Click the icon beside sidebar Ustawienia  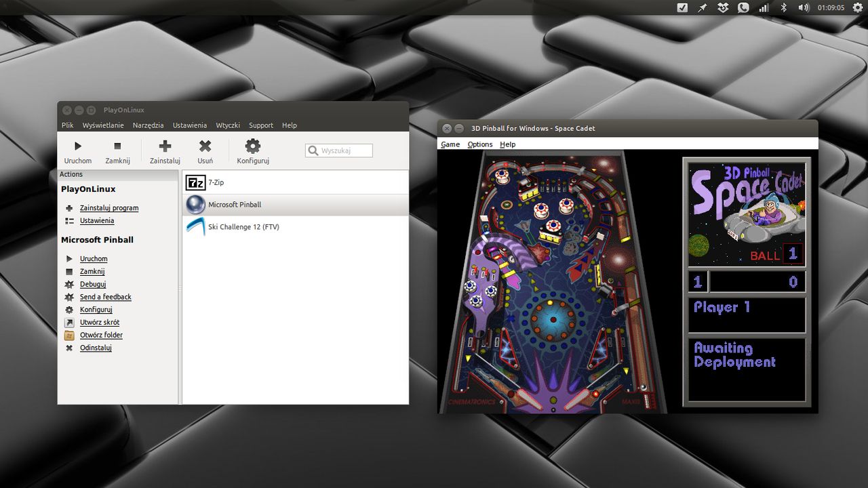69,221
